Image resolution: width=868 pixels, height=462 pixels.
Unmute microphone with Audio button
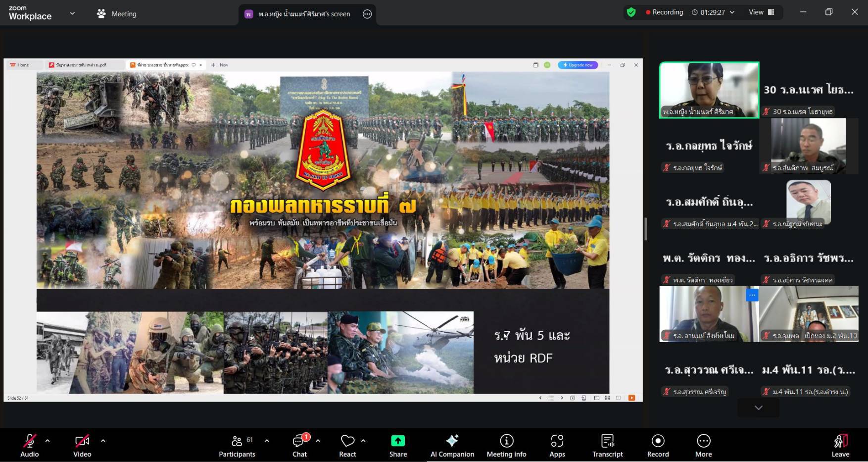click(x=30, y=445)
